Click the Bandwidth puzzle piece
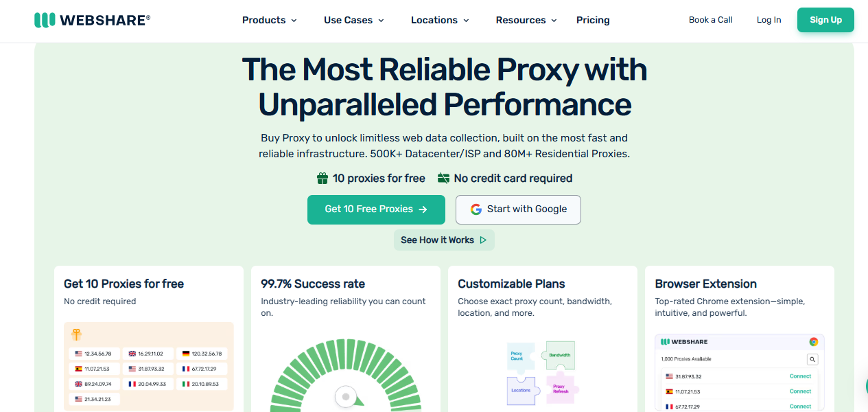868x412 pixels. [560, 355]
